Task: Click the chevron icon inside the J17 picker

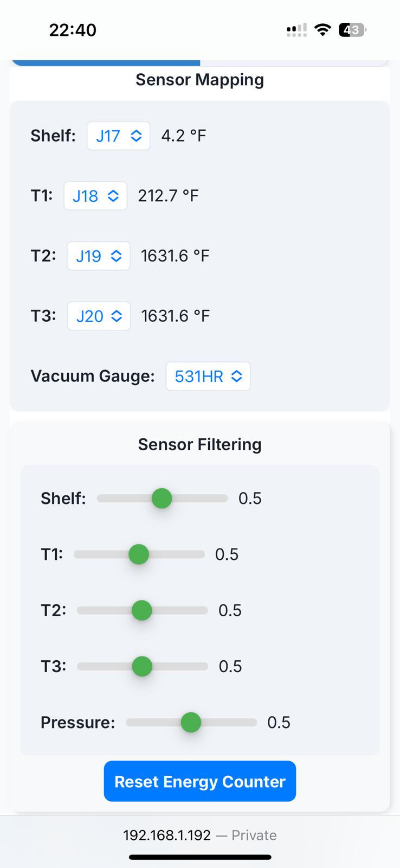Action: click(x=135, y=136)
